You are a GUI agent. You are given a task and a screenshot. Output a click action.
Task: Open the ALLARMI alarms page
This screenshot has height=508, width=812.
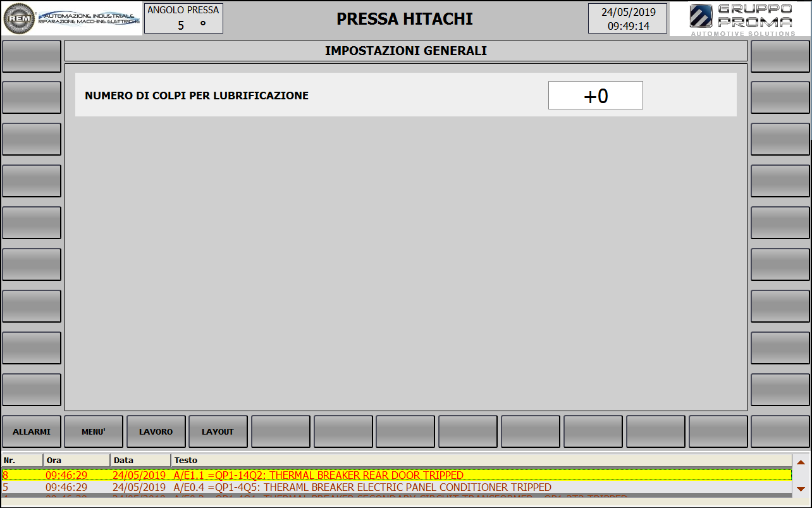click(32, 431)
